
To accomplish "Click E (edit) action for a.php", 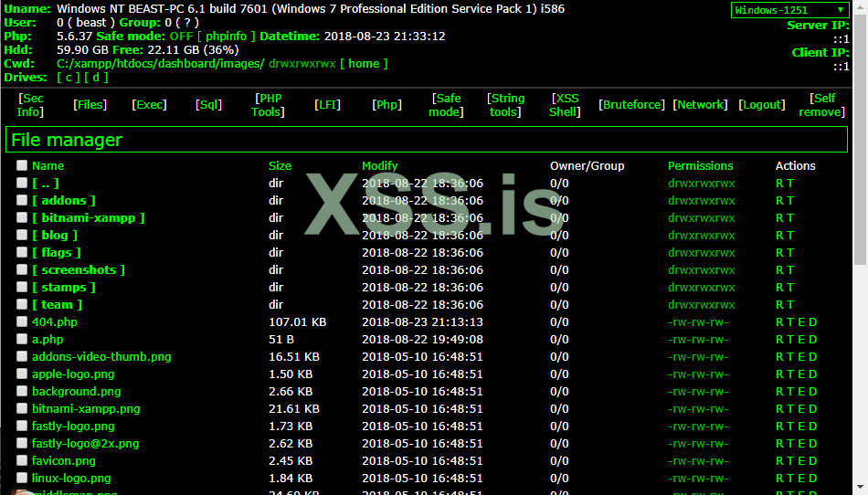I will coord(801,339).
